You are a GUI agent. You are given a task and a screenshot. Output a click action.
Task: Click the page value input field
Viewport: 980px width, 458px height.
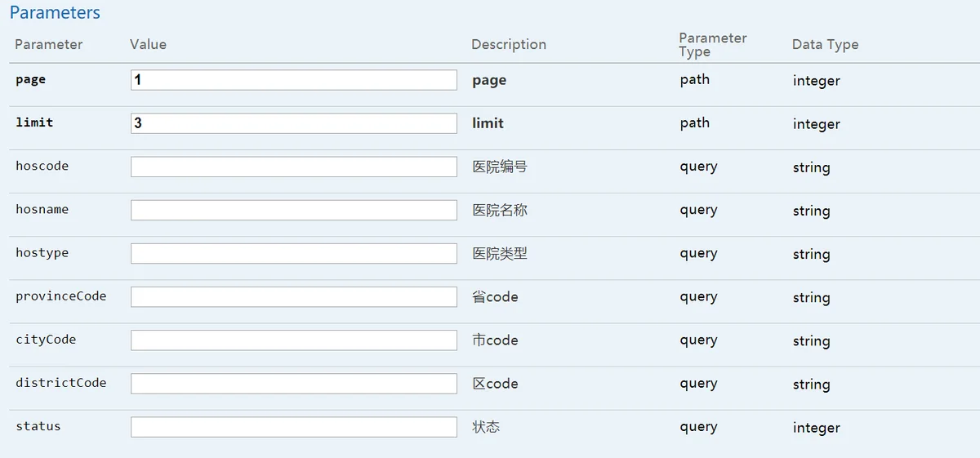pyautogui.click(x=294, y=80)
